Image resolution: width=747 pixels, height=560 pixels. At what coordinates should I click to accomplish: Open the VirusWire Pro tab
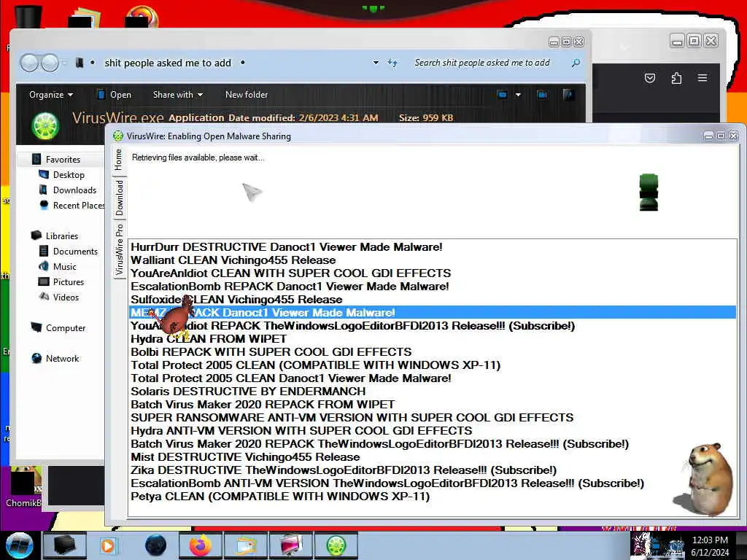pos(119,249)
